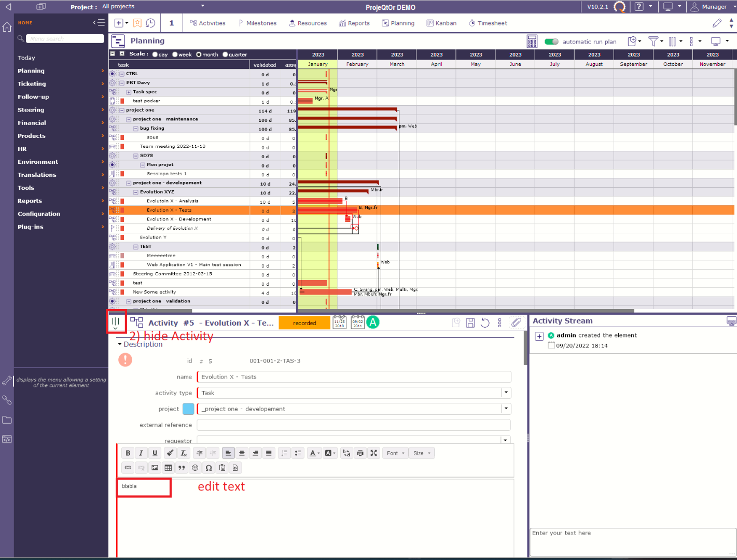Open the Financial menu
The image size is (737, 560).
click(32, 123)
